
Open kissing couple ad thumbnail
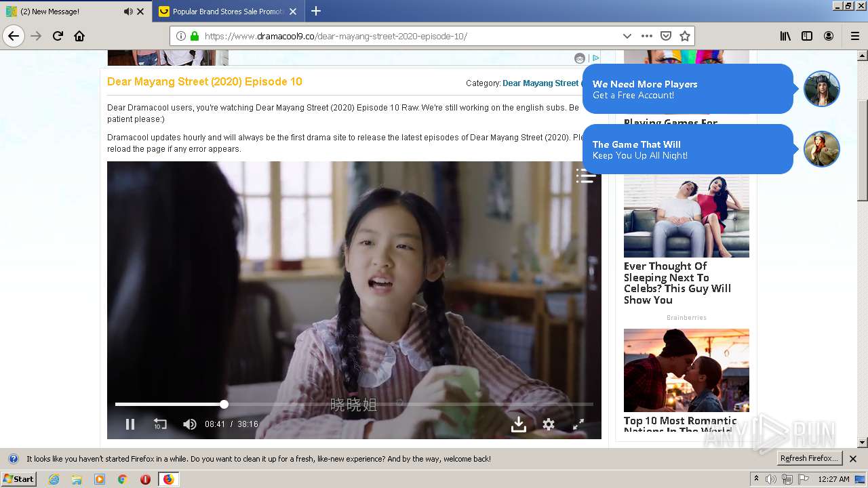[x=686, y=370]
